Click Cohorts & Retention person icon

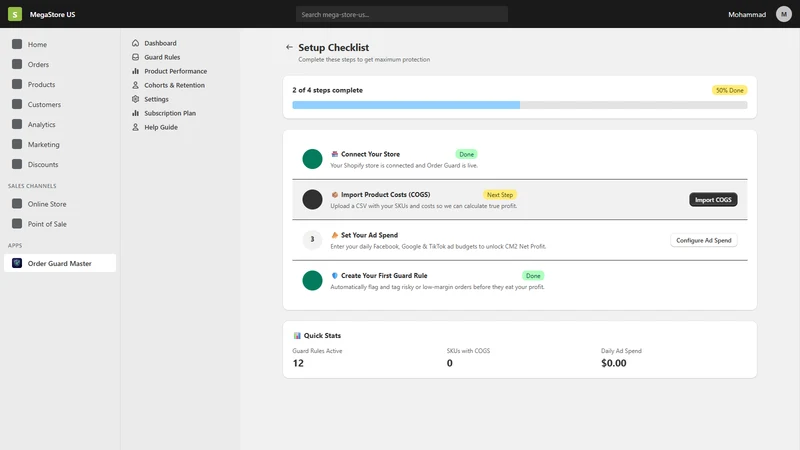135,85
